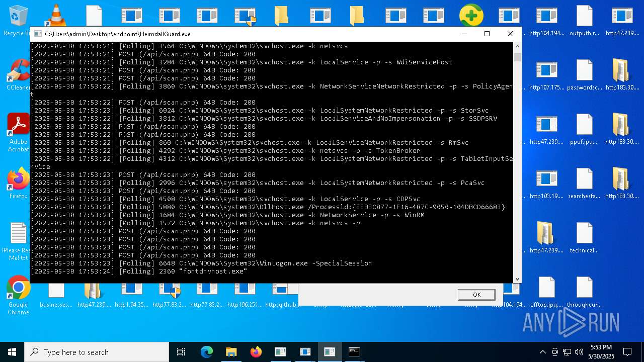Click the line with "fontdrvhost.exe"
Viewport: 644px width, 362px height.
(139, 271)
